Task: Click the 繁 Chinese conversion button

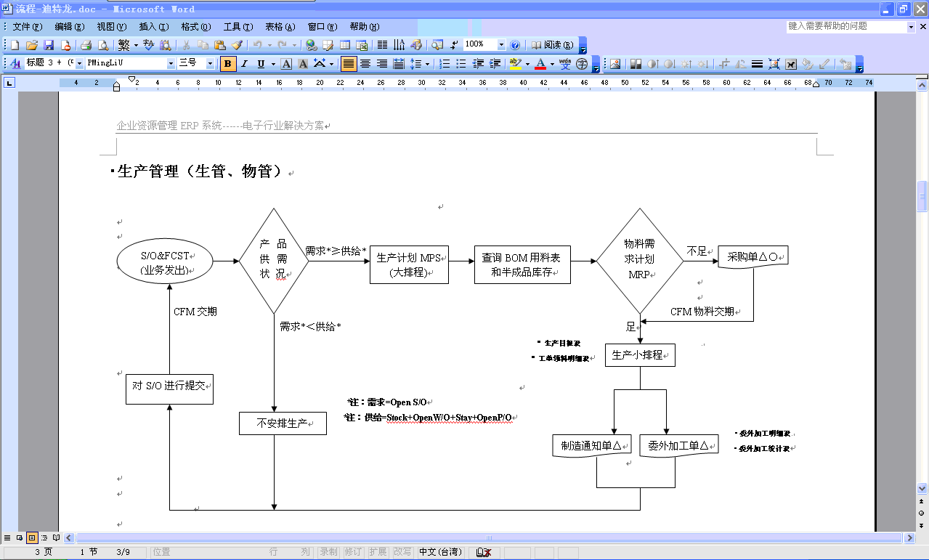Action: tap(123, 45)
